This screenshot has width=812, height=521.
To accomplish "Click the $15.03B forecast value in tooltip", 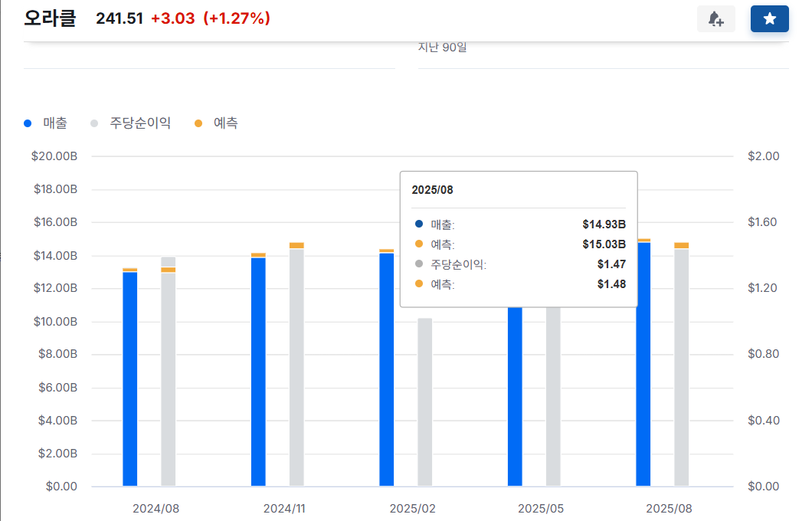I will (x=604, y=244).
